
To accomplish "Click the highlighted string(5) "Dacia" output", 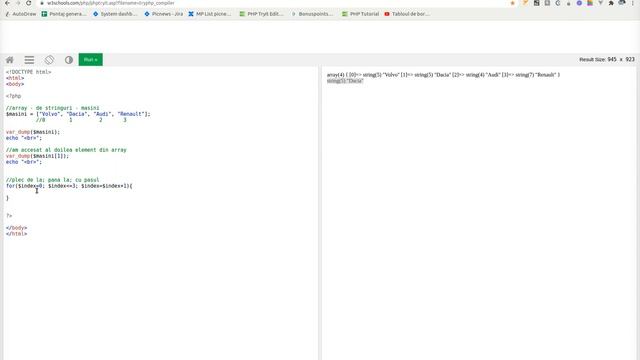I will 345,81.
